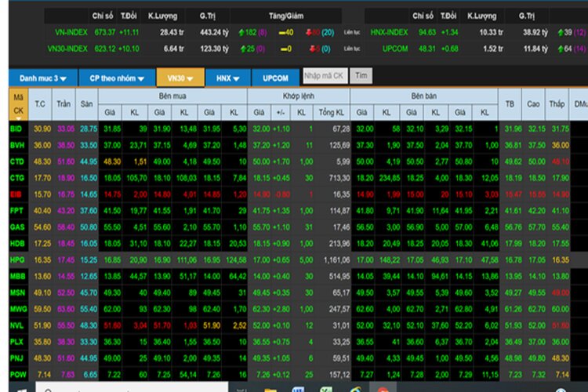Click the VN-INDEX index label
588x392 pixels.
71,33
